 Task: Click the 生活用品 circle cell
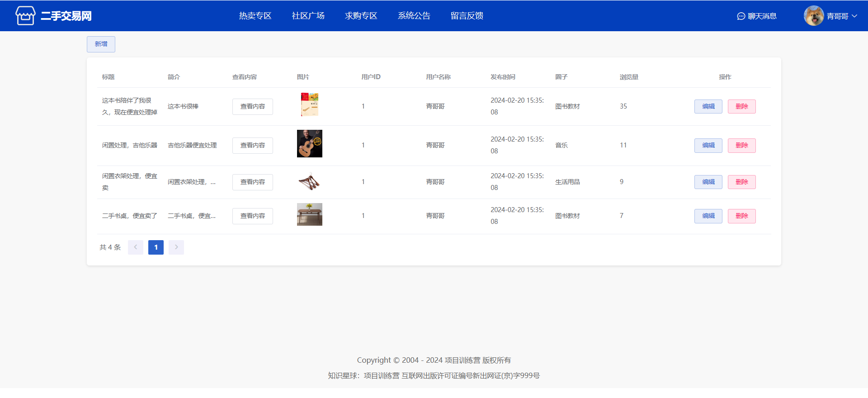pyautogui.click(x=567, y=182)
